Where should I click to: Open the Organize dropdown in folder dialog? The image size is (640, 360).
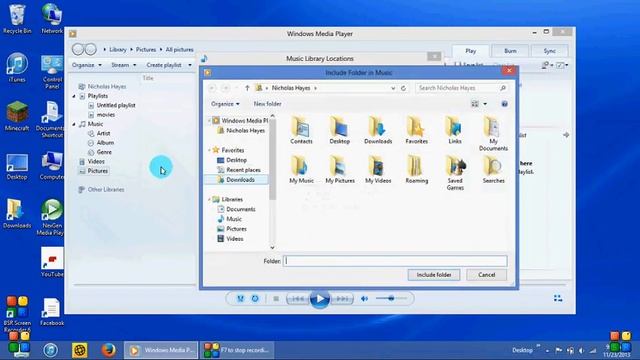click(x=225, y=104)
